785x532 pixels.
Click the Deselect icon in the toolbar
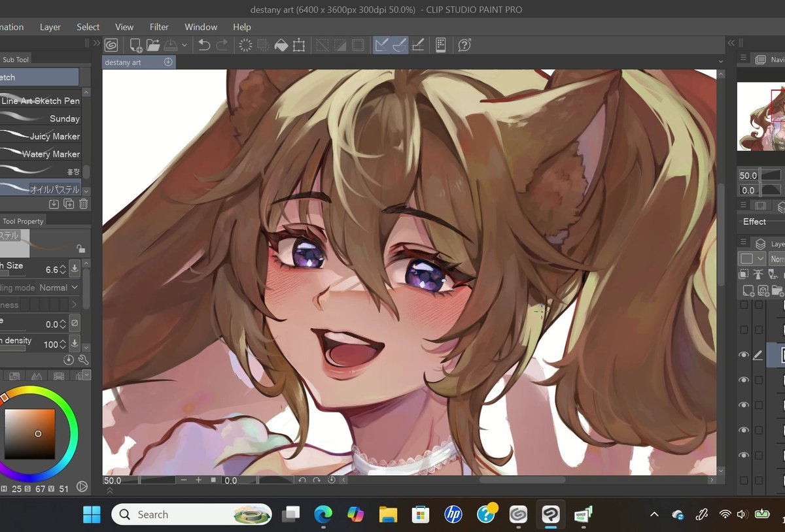point(323,45)
